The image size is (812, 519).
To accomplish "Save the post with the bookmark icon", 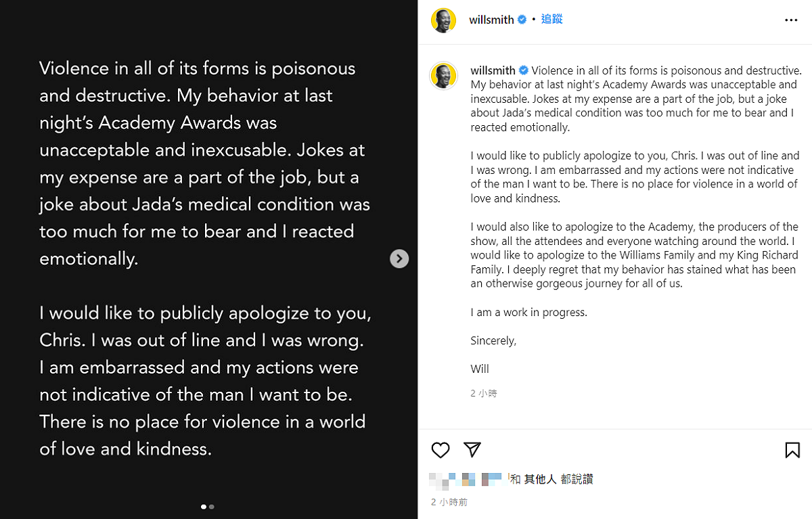I will point(792,450).
